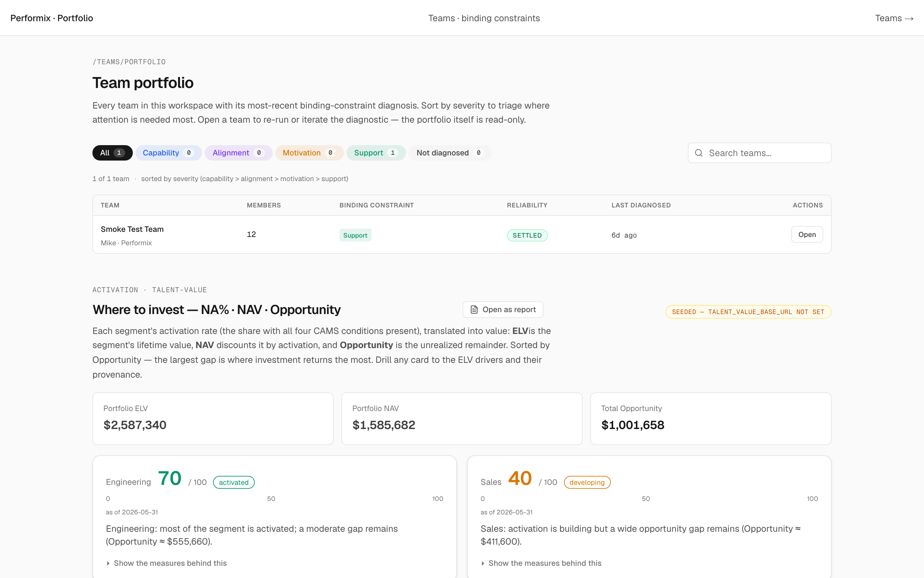Click the Sales developing badge
This screenshot has width=924, height=578.
587,482
